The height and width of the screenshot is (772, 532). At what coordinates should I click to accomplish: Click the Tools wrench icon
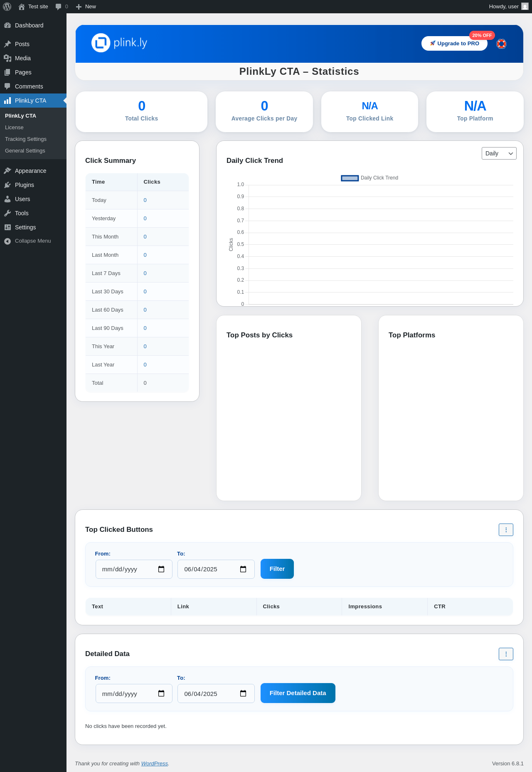[7, 213]
